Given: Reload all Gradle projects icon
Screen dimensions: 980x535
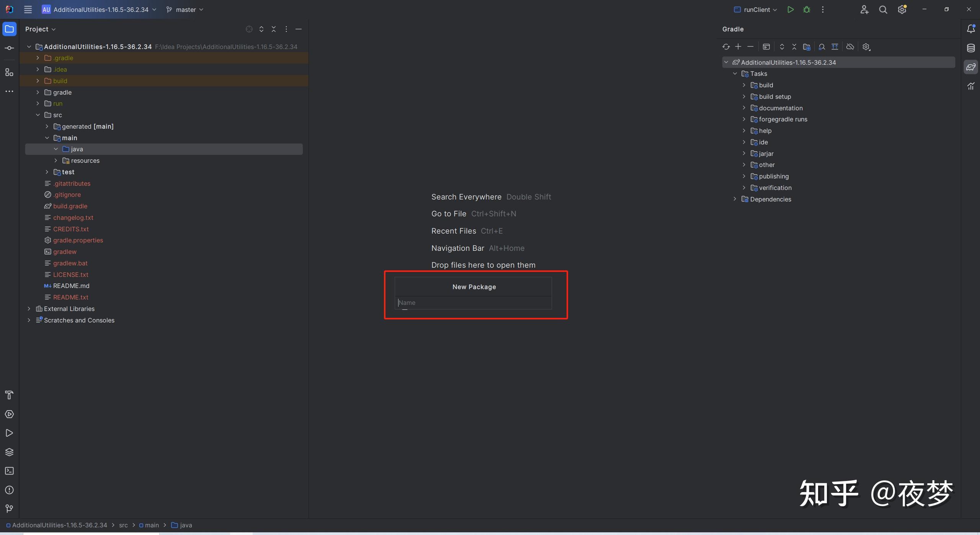Looking at the screenshot, I should tap(726, 47).
